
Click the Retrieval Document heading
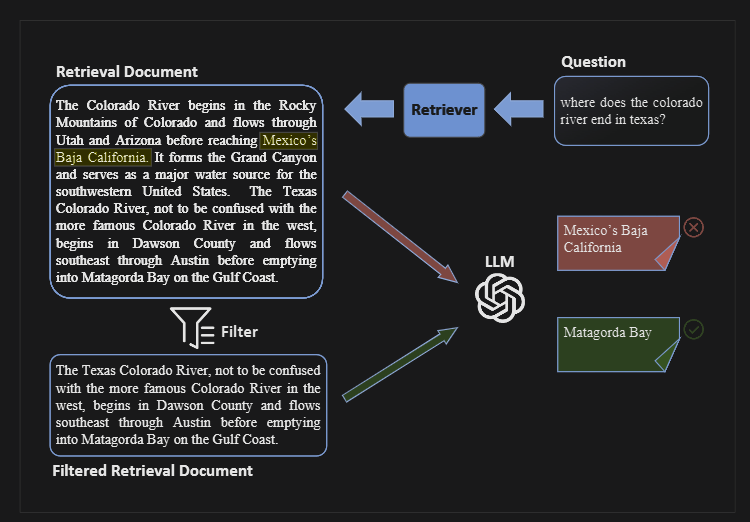coord(127,72)
